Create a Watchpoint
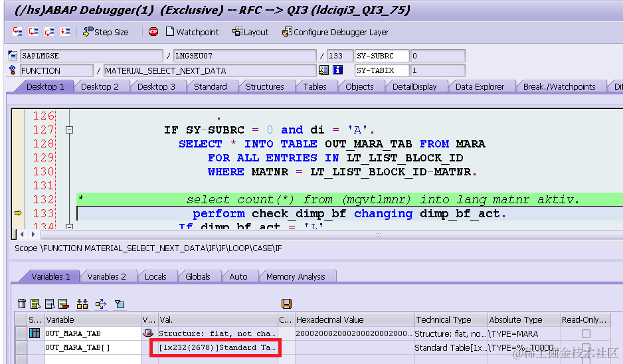 tap(193, 32)
